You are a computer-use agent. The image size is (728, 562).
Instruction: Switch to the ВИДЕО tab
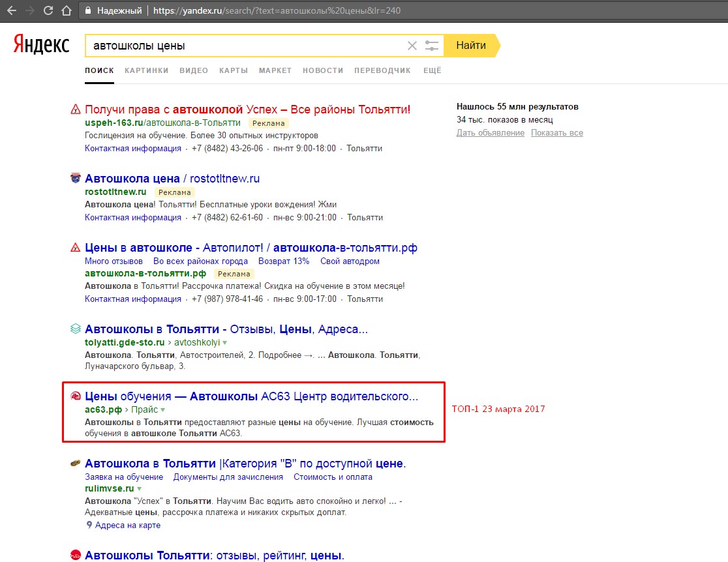194,70
